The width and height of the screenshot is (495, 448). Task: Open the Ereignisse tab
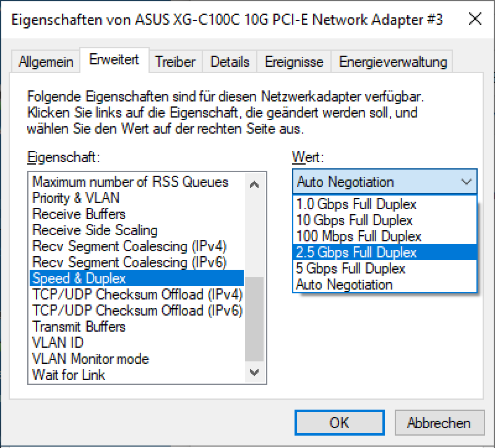294,62
